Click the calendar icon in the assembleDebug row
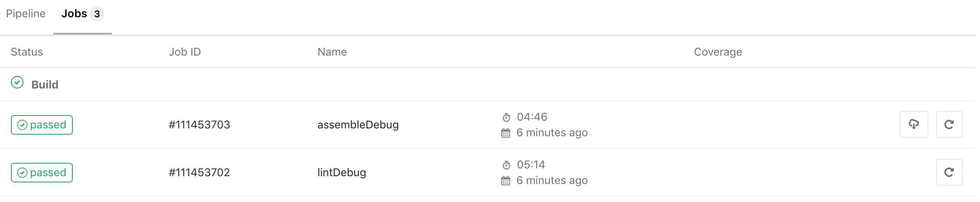 (506, 133)
